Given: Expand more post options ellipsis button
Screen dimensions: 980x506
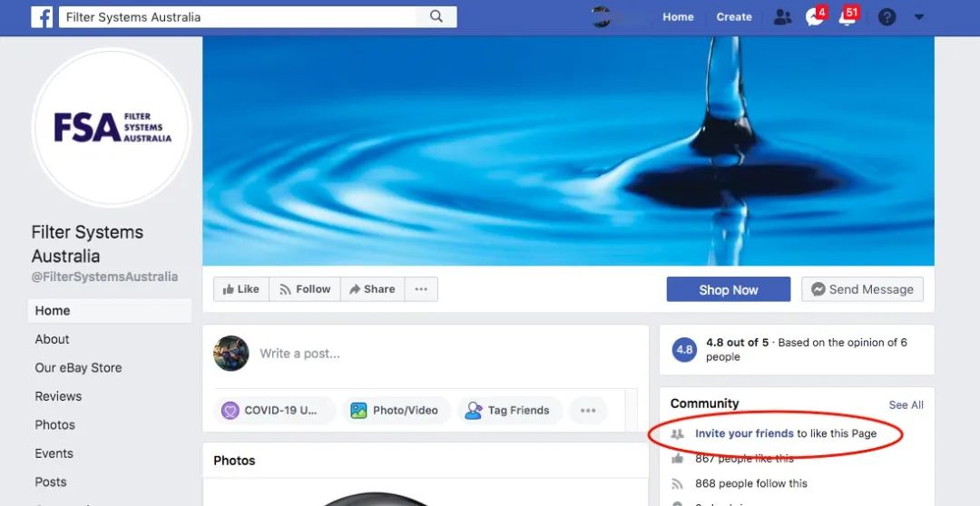Looking at the screenshot, I should (x=588, y=411).
